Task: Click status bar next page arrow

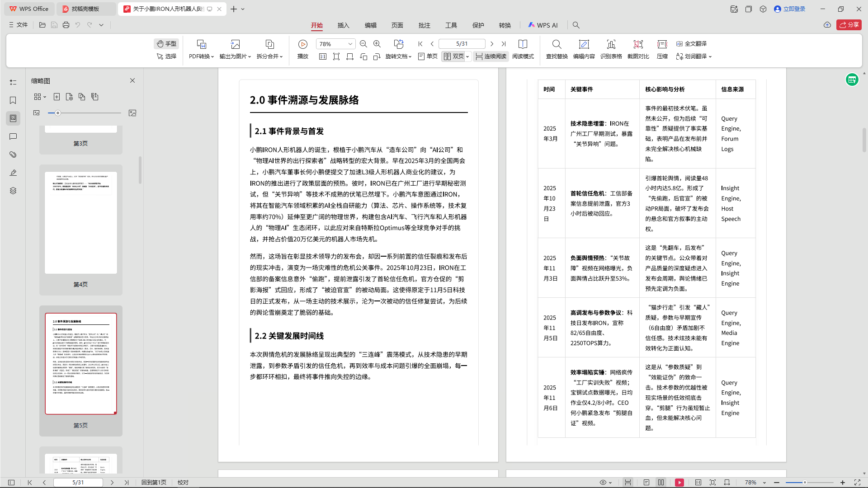Action: (112, 483)
